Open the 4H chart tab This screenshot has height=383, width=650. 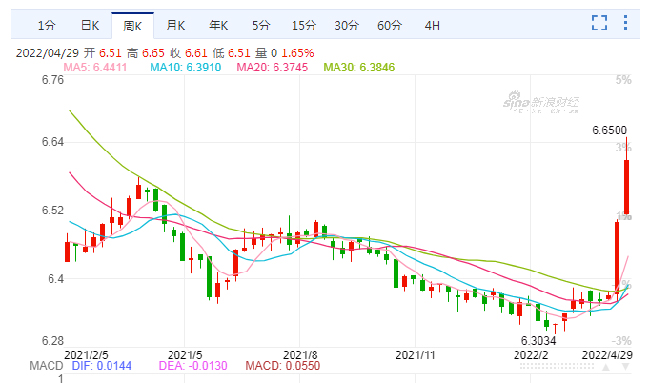[432, 26]
